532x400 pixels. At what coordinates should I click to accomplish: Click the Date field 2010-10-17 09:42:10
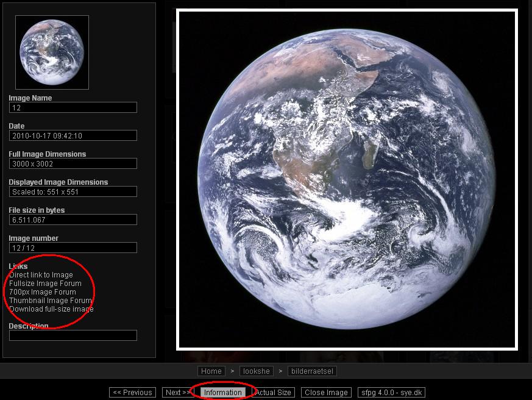pyautogui.click(x=73, y=135)
